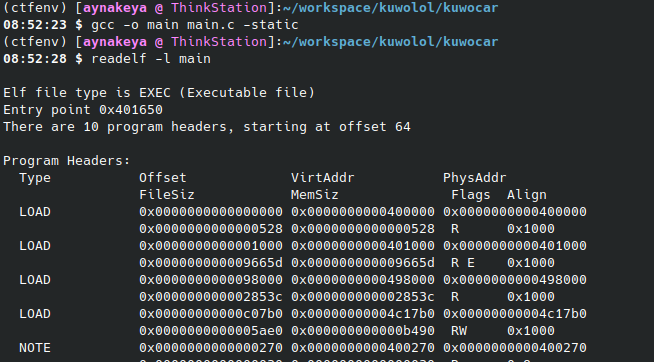Click the 'PhysAddr' column header
Viewport: 654px width, 362px height.
coord(475,178)
